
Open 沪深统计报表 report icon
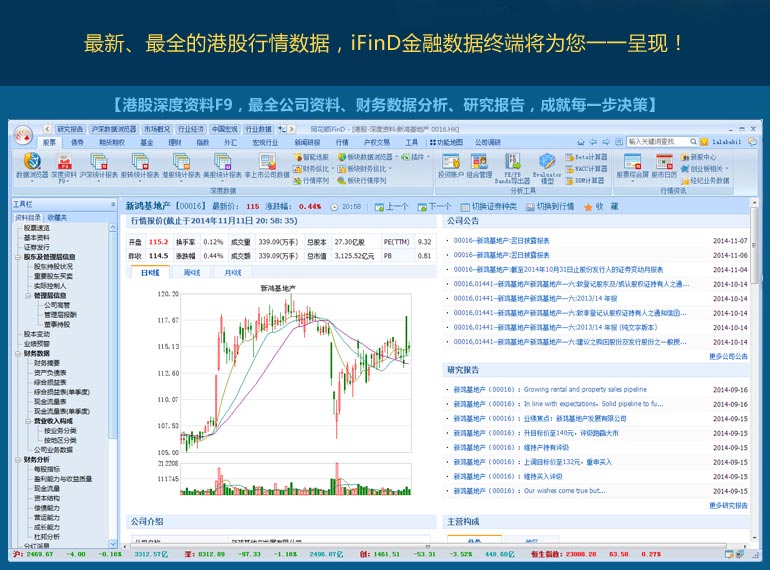pos(99,166)
